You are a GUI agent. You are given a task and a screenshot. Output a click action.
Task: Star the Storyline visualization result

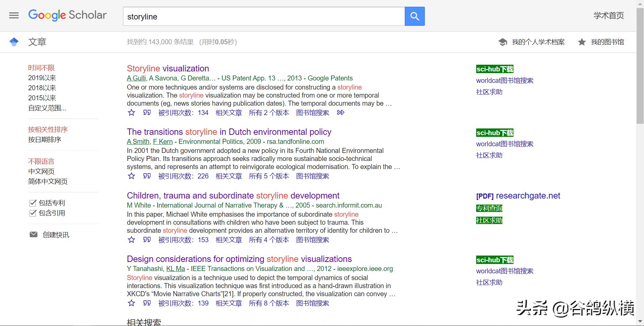tap(132, 113)
